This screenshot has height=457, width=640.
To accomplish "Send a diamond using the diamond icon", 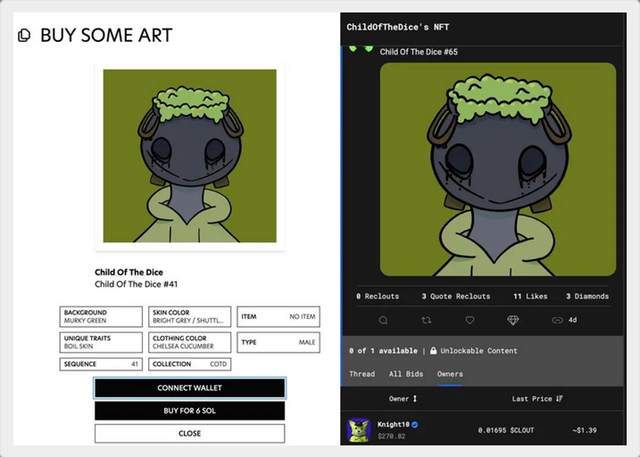I will [513, 320].
